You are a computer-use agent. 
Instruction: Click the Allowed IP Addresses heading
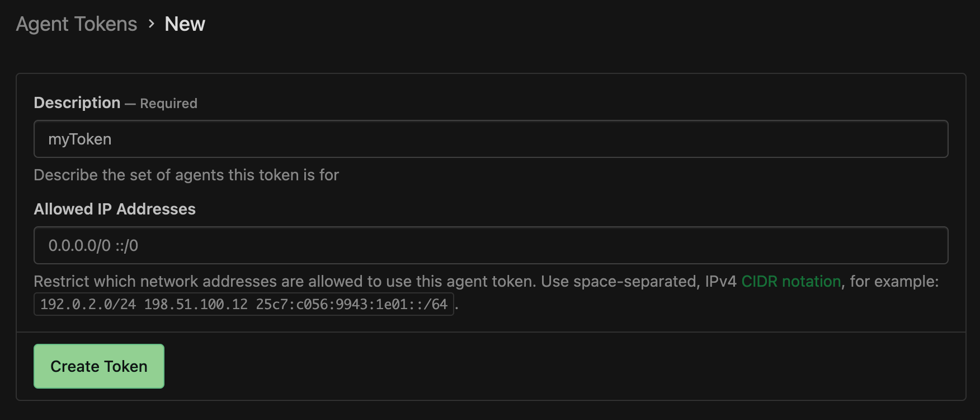tap(115, 209)
